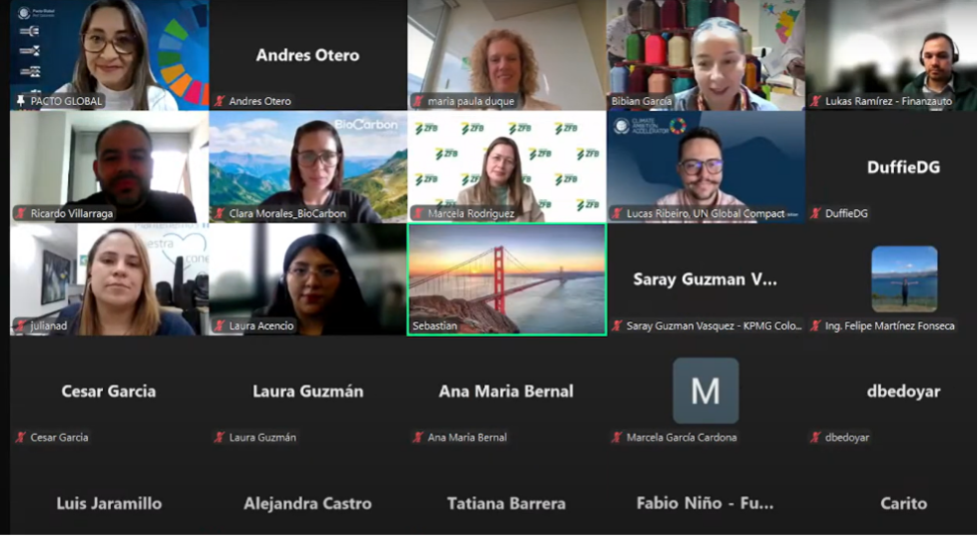
Task: Click Ing. Felipe Martínez Fonseca's profile picture
Action: [x=905, y=279]
